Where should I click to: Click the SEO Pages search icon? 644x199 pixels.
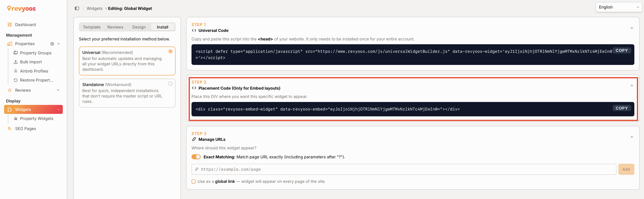(10, 129)
